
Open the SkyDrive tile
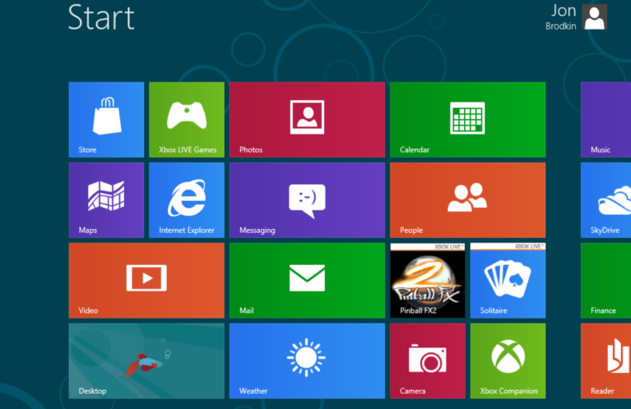pos(606,200)
